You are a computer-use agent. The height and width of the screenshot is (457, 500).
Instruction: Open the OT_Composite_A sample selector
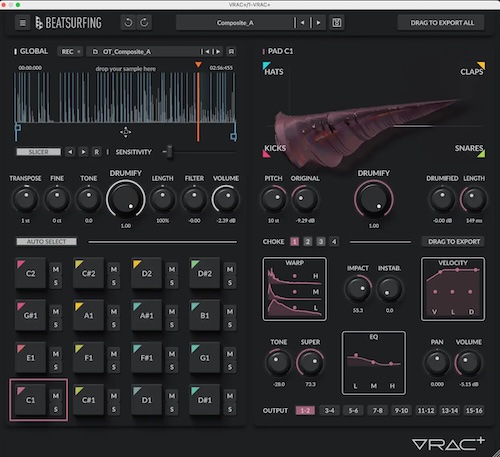[143, 52]
